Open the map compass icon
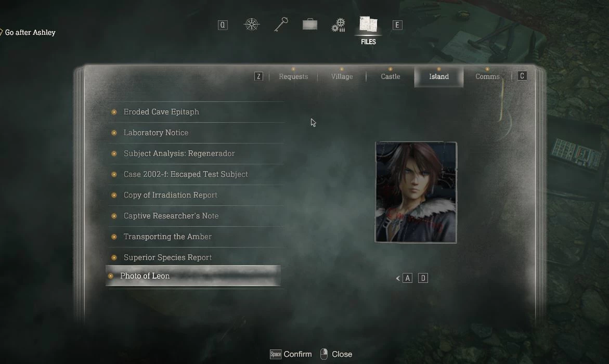The height and width of the screenshot is (364, 609). [x=251, y=24]
